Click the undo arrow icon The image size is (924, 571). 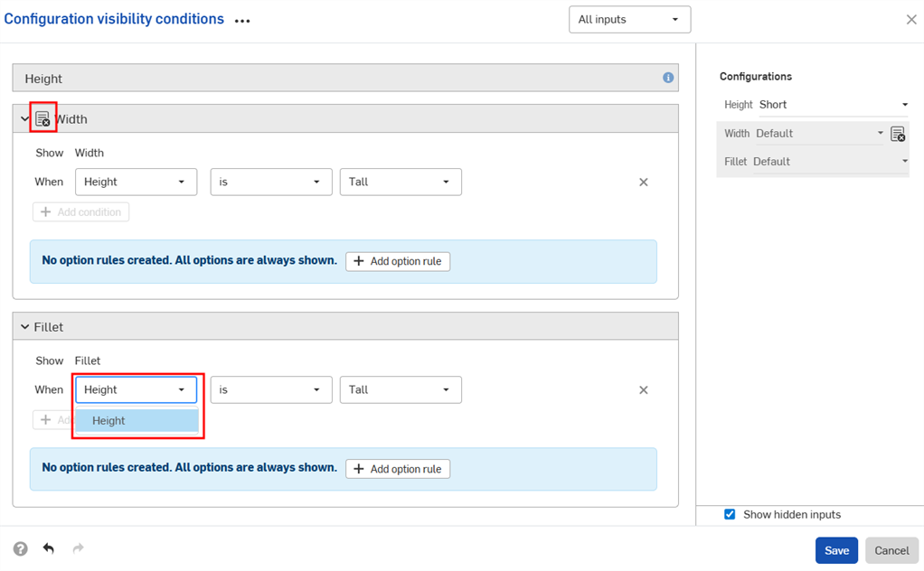click(48, 548)
